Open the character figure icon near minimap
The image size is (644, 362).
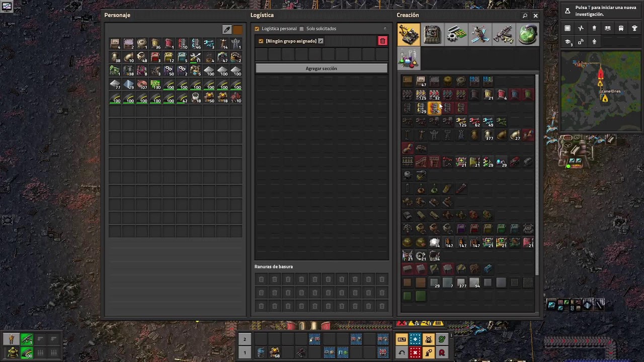594,42
